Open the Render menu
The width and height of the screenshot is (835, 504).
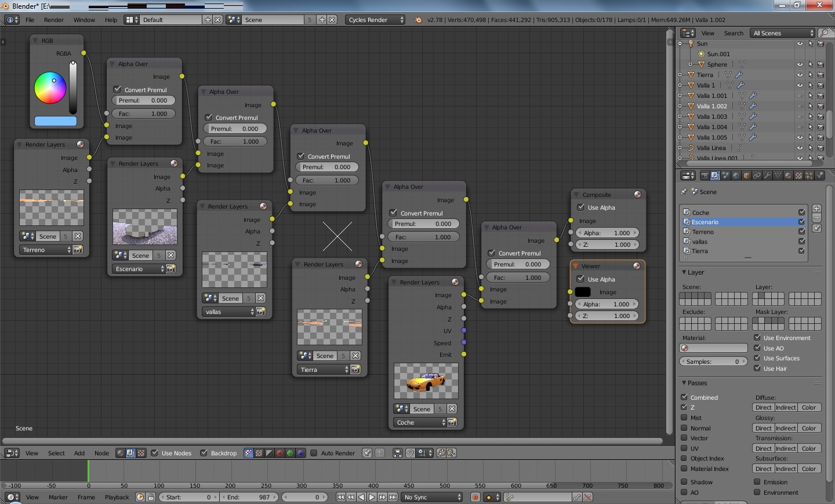[54, 20]
